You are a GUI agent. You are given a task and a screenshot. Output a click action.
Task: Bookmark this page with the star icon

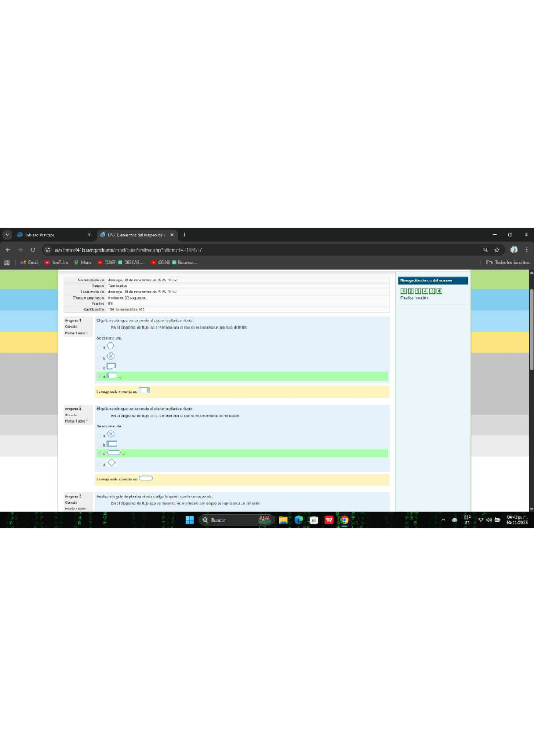497,250
